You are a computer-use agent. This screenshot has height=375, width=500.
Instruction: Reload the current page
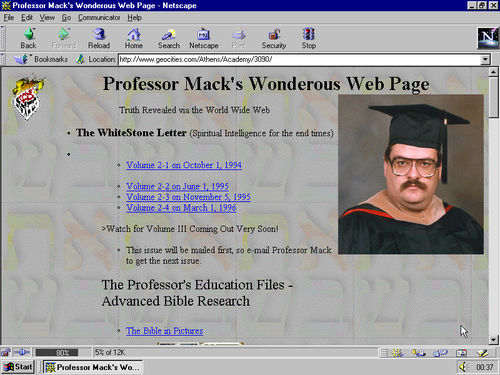(99, 39)
